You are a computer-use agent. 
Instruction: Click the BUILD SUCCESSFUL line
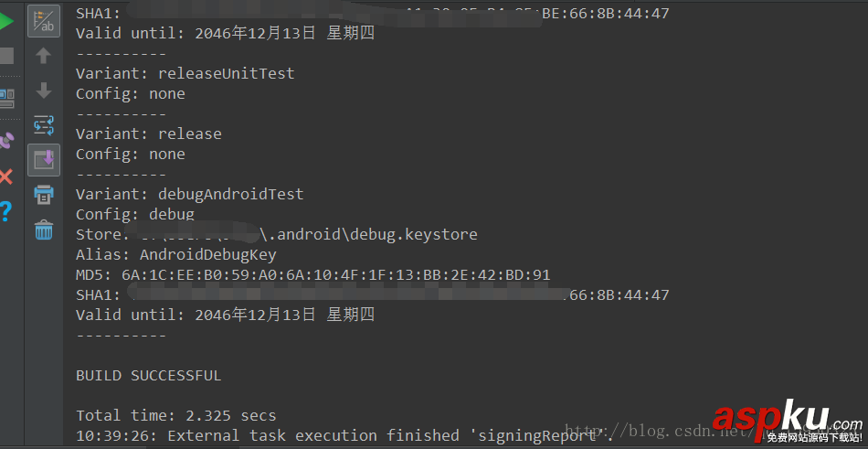pos(148,375)
